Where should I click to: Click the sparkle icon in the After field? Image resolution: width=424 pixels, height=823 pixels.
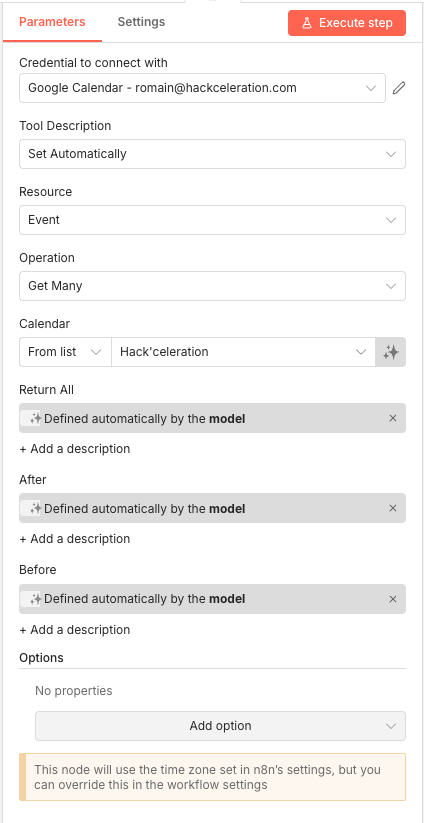[35, 508]
